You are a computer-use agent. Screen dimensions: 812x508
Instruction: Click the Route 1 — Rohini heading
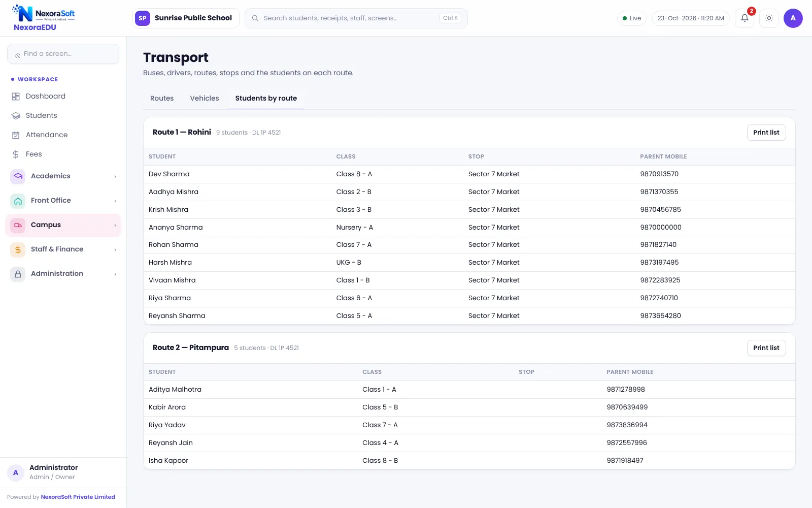[x=182, y=132]
